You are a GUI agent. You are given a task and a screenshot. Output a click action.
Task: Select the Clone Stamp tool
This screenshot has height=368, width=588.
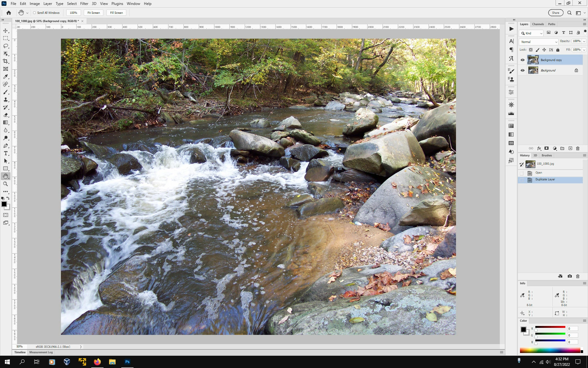tap(6, 100)
